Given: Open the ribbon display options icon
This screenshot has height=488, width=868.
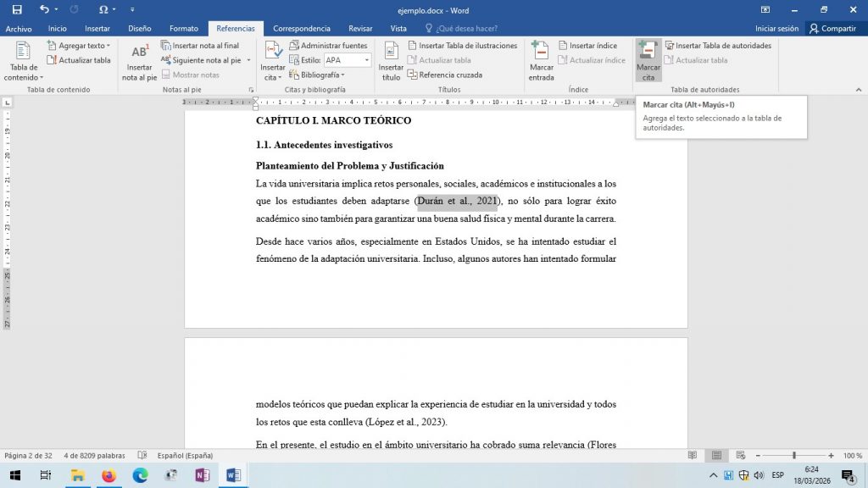Looking at the screenshot, I should pos(765,9).
